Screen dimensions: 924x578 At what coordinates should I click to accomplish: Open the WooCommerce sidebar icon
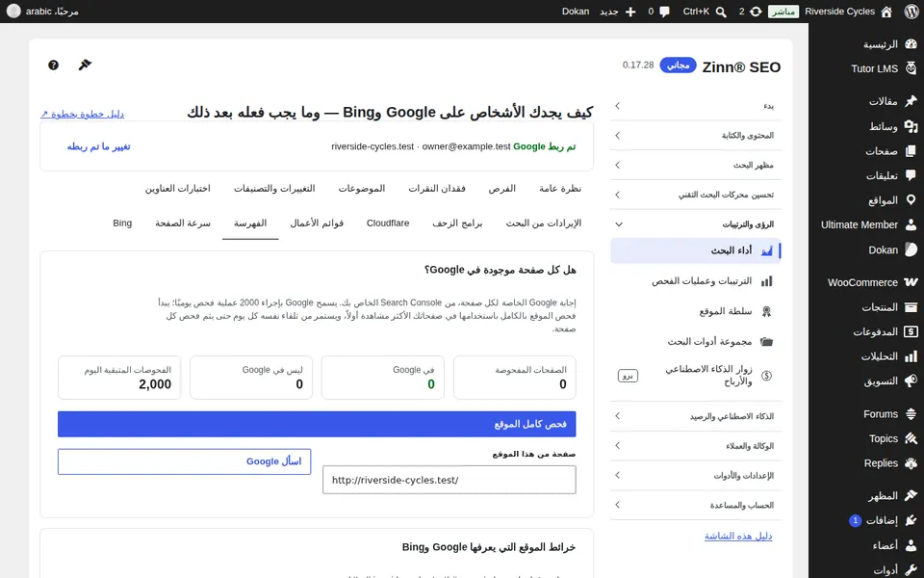coord(911,282)
